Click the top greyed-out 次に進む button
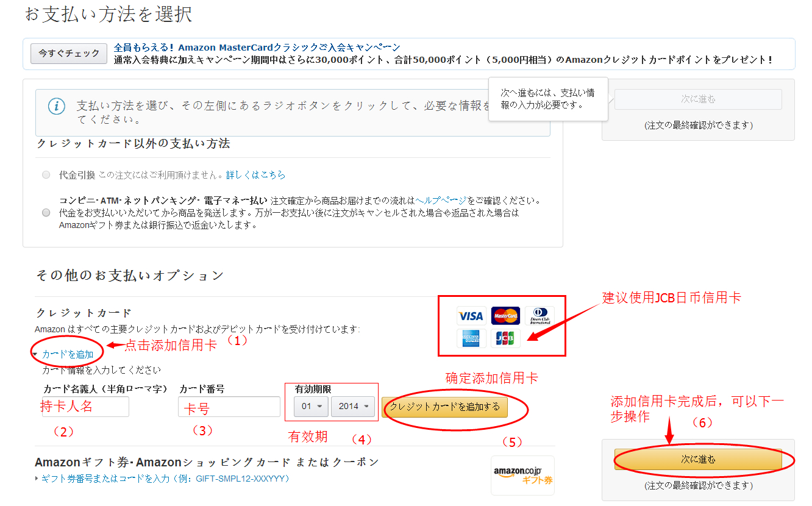The width and height of the screenshot is (812, 506). click(x=698, y=99)
